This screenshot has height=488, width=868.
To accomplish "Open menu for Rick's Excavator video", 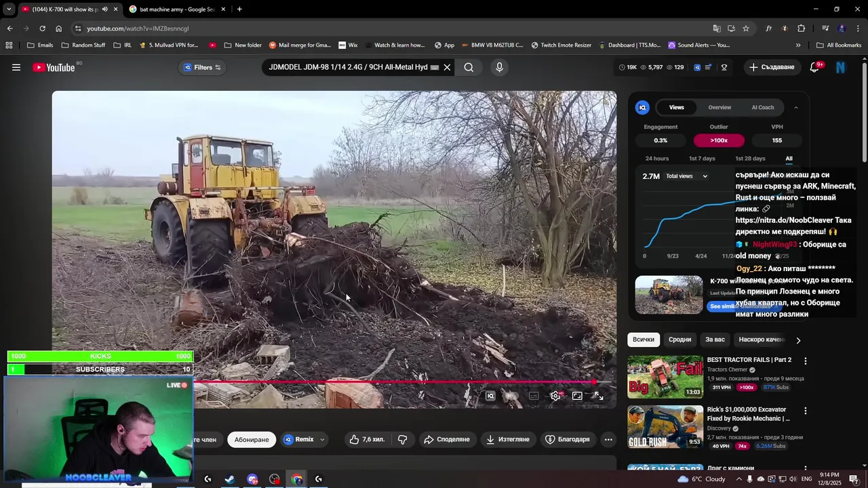I will pos(806,411).
